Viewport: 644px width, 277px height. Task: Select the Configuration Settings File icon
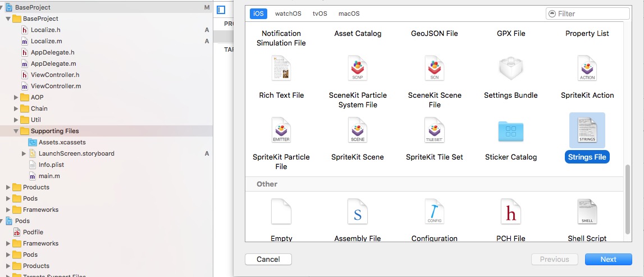(x=435, y=211)
